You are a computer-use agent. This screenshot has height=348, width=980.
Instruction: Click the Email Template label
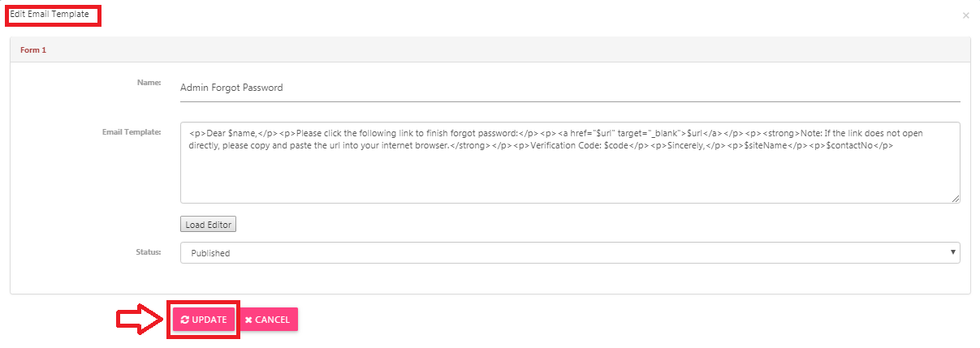tap(132, 131)
